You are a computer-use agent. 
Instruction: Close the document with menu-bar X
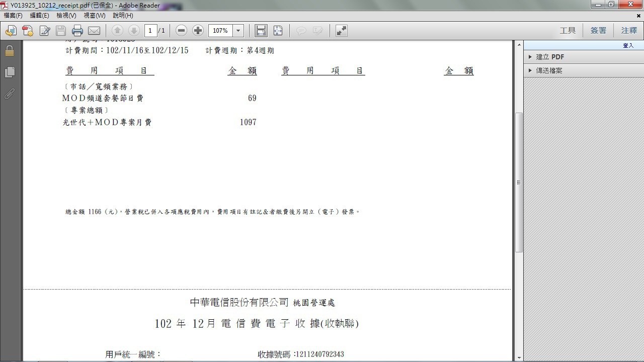638,16
